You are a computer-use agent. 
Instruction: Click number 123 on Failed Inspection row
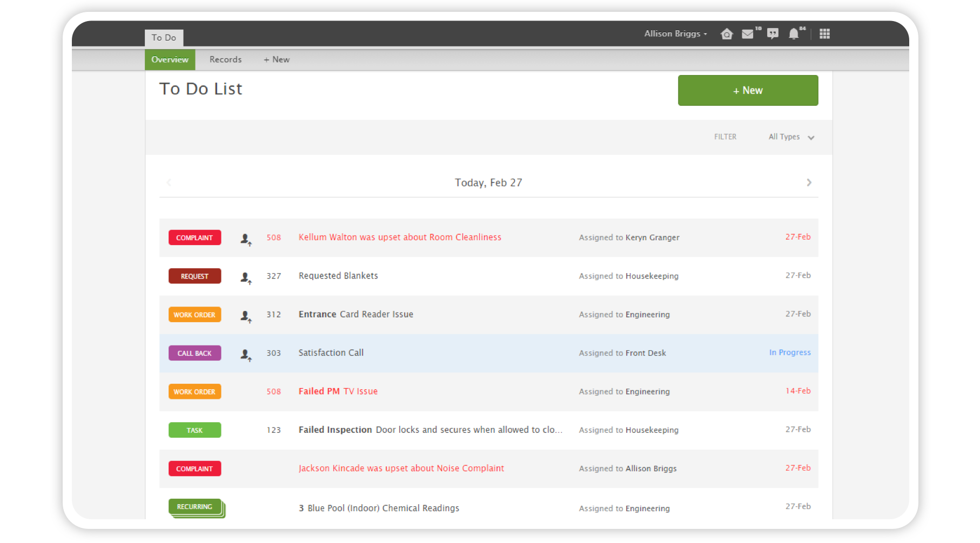273,430
